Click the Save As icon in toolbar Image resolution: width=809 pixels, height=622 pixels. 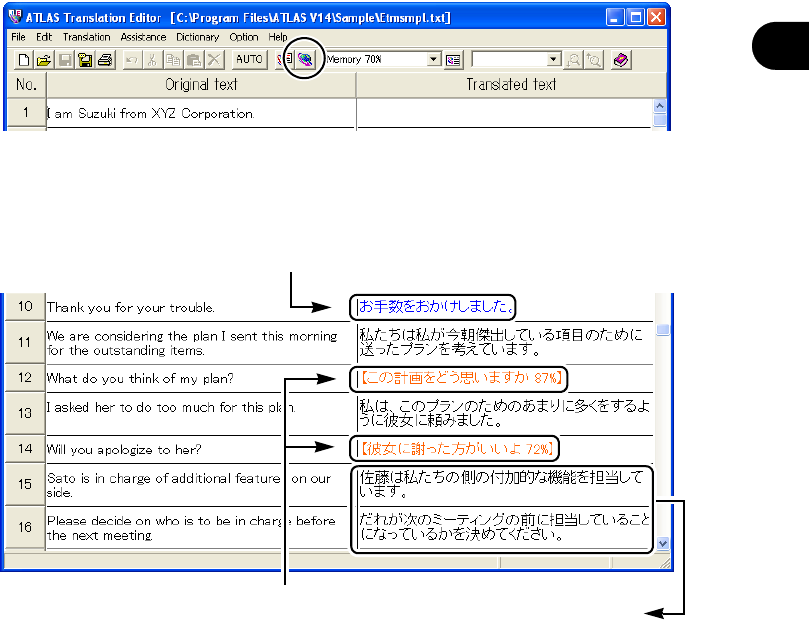[x=85, y=60]
